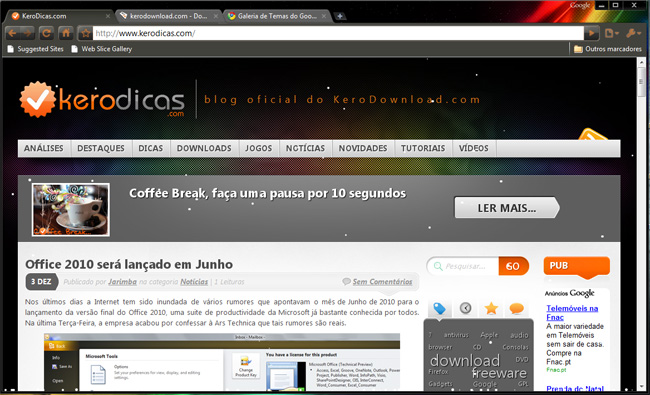
Task: Select the speech bubble comments tab icon
Action: 517,308
